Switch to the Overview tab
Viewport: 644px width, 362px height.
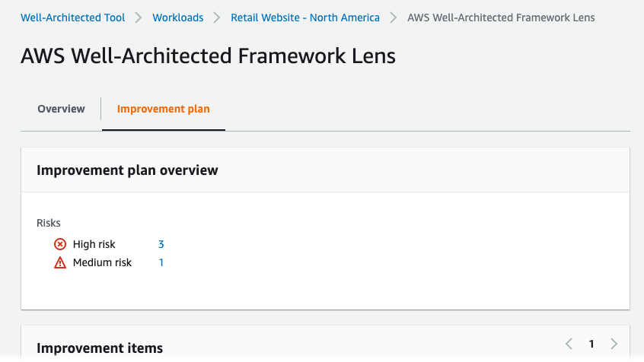coord(61,109)
